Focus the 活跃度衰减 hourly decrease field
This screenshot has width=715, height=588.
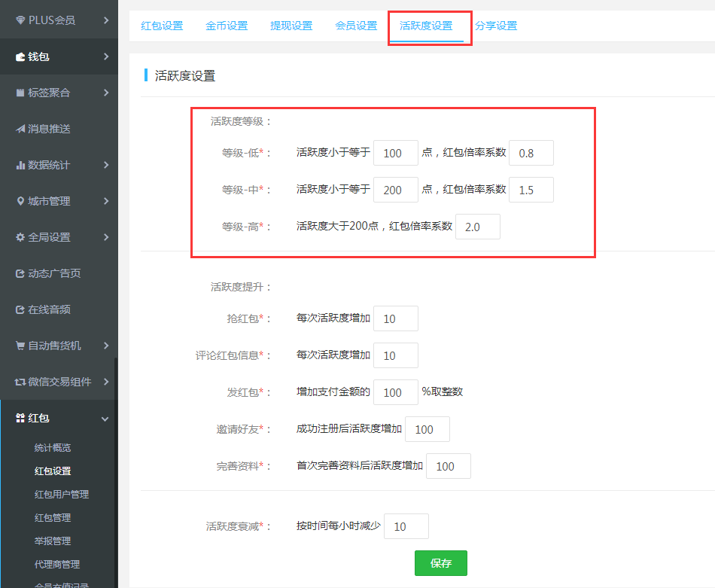406,526
